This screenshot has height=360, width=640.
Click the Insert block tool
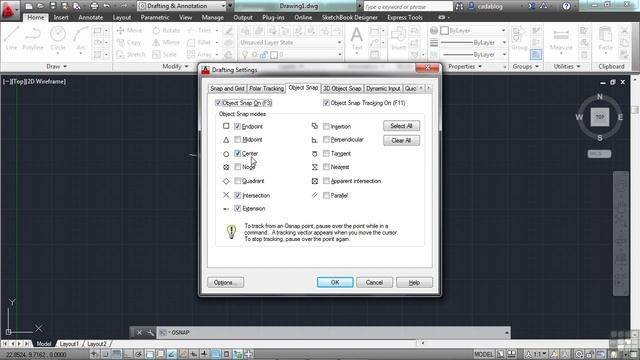[398, 39]
